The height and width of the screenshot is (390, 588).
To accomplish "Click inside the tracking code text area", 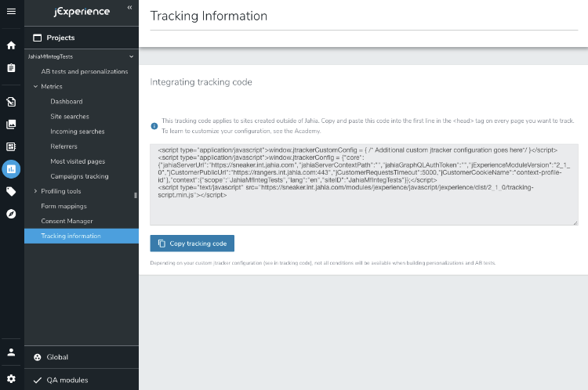I will point(364,185).
